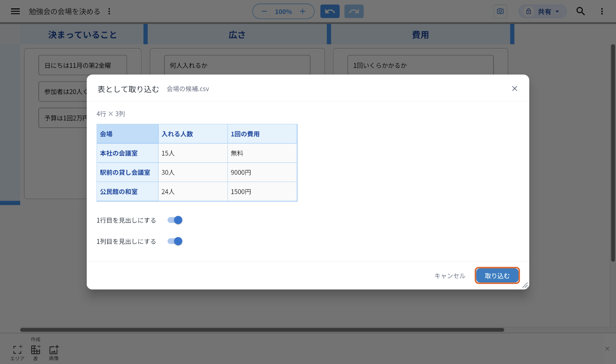
Task: Click the 4行 × 3列 size label
Action: [x=111, y=114]
